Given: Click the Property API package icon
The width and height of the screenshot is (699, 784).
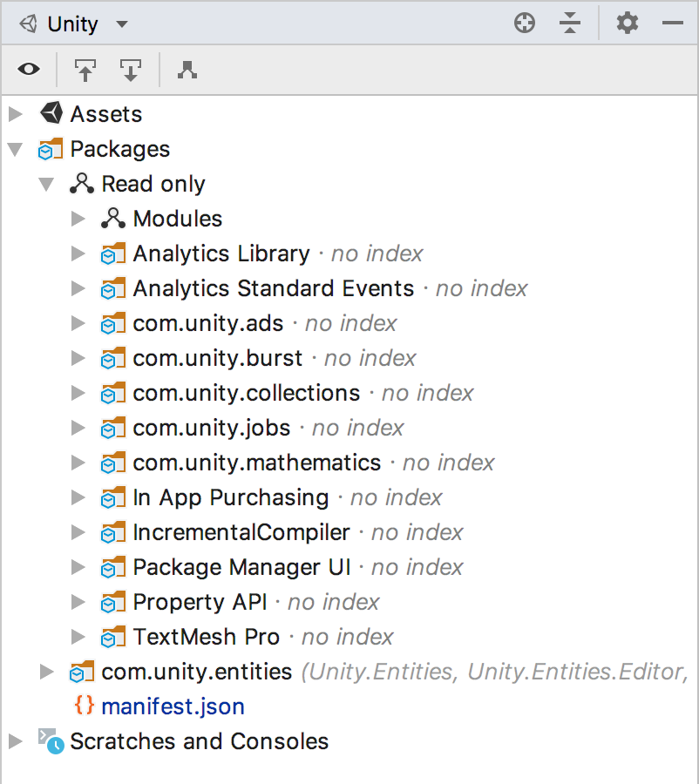Looking at the screenshot, I should tap(113, 602).
